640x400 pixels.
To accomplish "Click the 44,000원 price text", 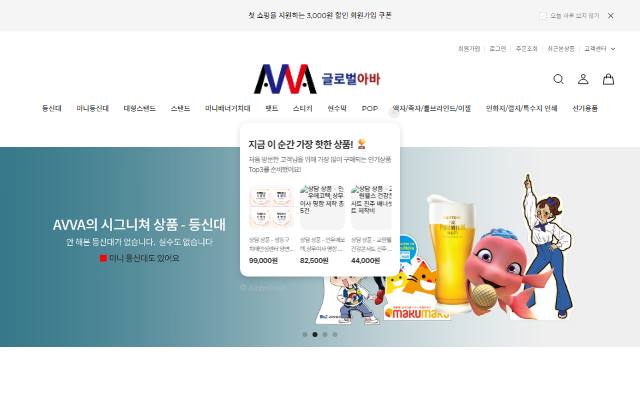I will point(366,260).
